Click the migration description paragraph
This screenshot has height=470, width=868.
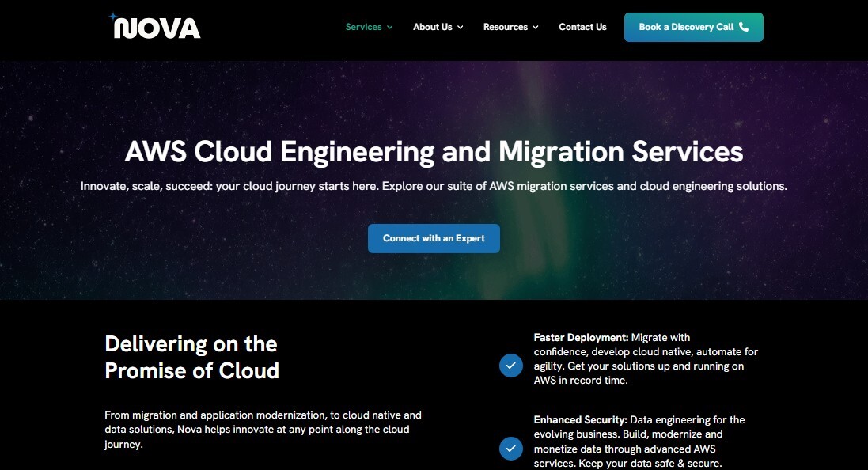(263, 429)
